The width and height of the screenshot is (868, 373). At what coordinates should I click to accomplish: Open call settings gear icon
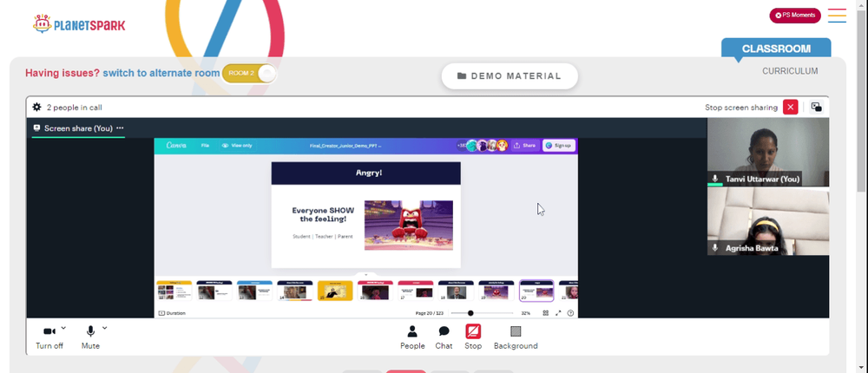36,108
